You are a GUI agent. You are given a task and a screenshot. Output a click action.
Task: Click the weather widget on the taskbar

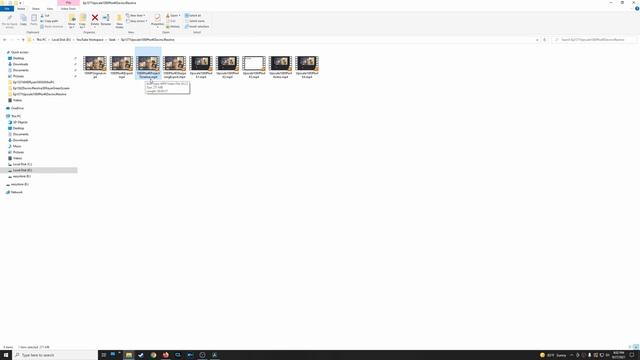(x=553, y=355)
